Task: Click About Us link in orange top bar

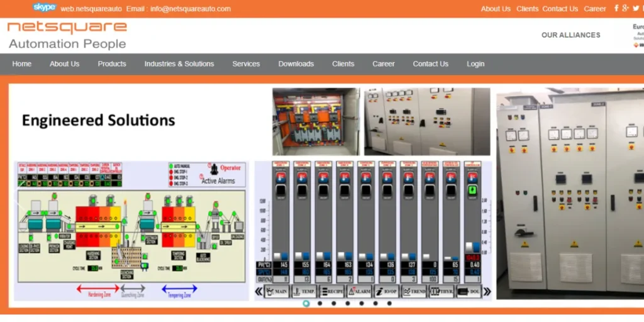Action: point(496,9)
